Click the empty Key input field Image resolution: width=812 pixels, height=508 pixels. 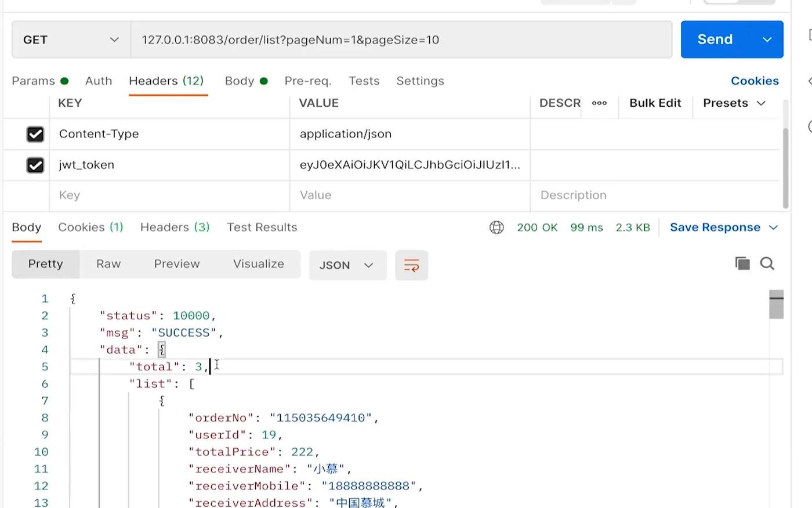pos(169,196)
